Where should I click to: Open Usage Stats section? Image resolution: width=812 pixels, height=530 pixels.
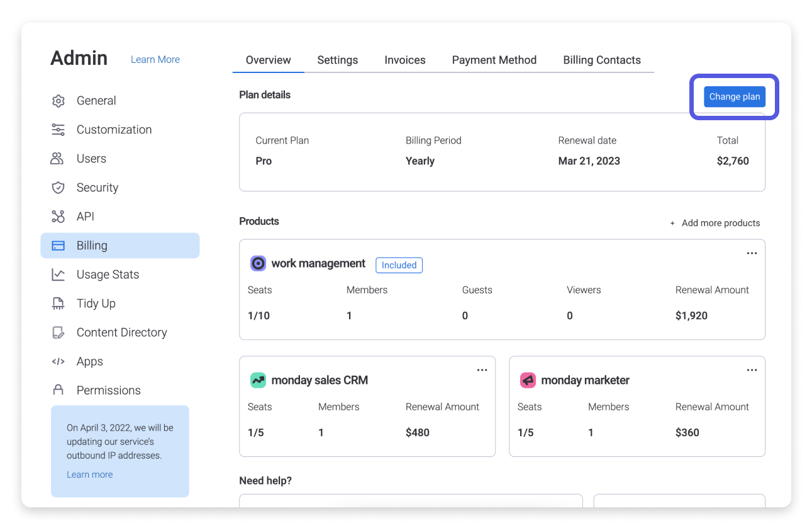[x=108, y=274]
